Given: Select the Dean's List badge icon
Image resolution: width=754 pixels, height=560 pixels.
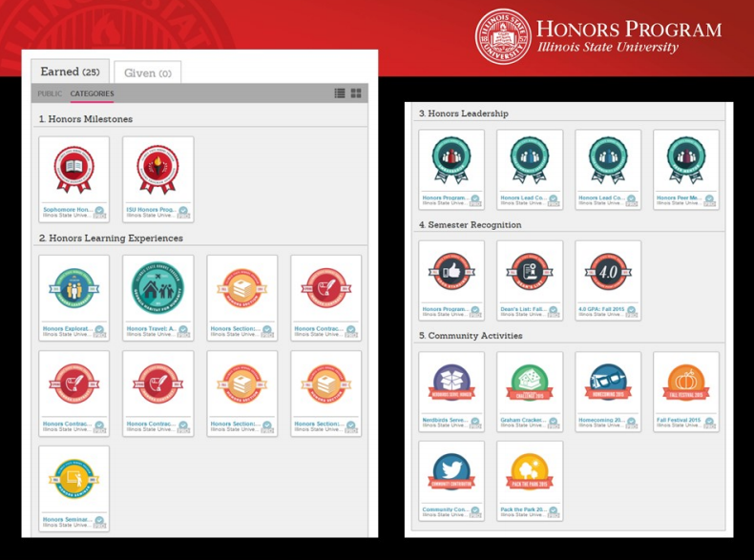Looking at the screenshot, I should (530, 272).
